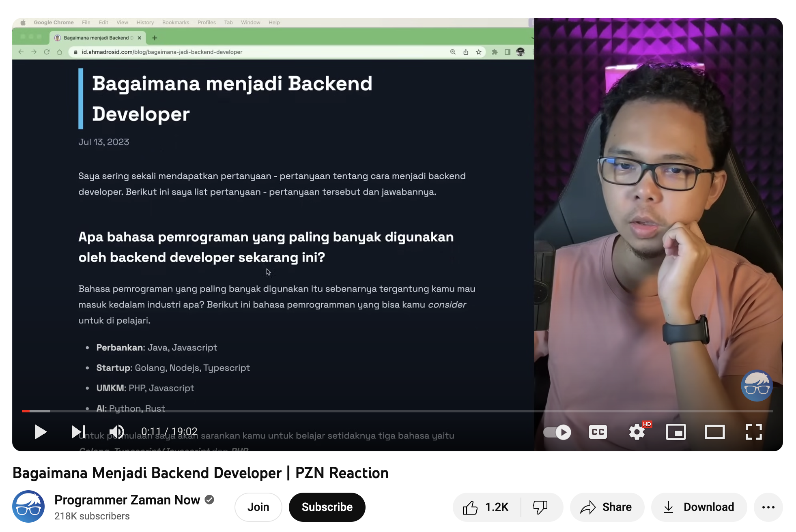The image size is (796, 532).
Task: Open the Chrome View menu in the video
Action: point(122,22)
